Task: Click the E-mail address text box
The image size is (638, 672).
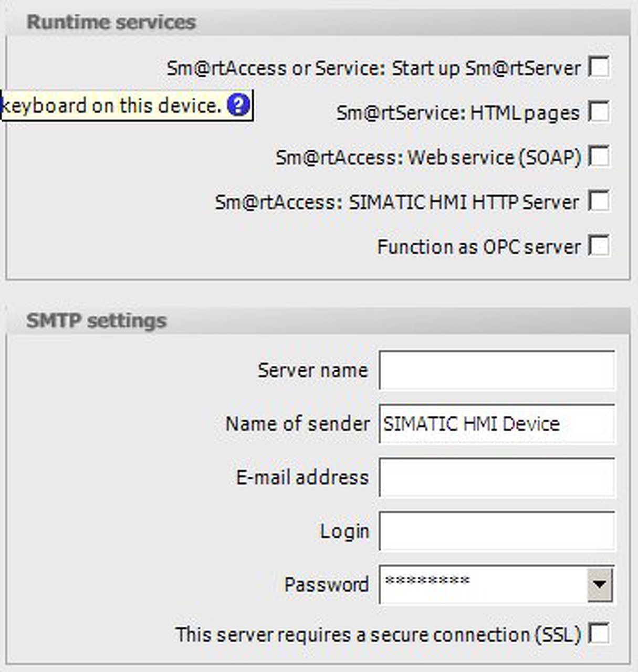Action: pyautogui.click(x=496, y=477)
